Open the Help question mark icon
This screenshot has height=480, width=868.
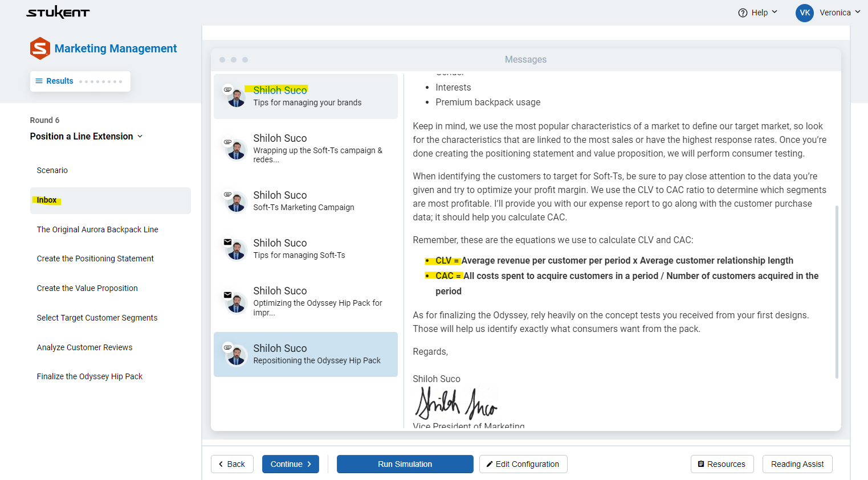(743, 13)
